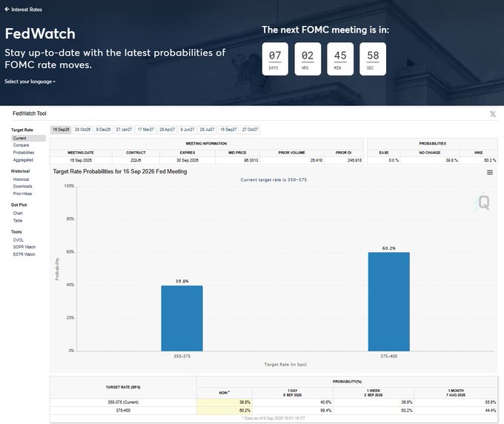Open the Downloads page in sidebar

coord(22,187)
